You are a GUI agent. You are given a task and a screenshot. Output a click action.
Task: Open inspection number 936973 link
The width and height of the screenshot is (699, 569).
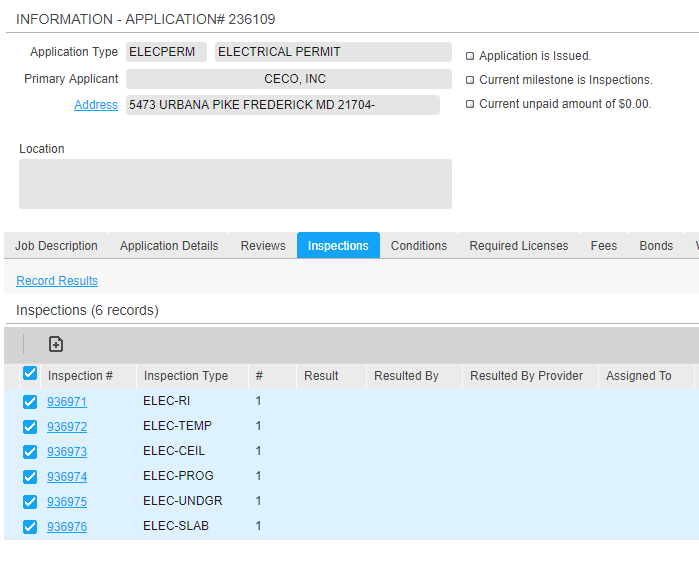click(67, 452)
